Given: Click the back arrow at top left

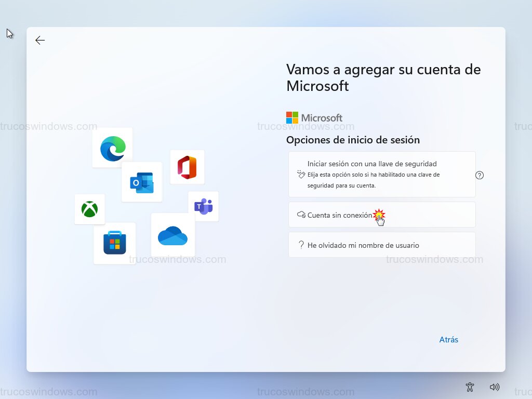Looking at the screenshot, I should pos(40,40).
